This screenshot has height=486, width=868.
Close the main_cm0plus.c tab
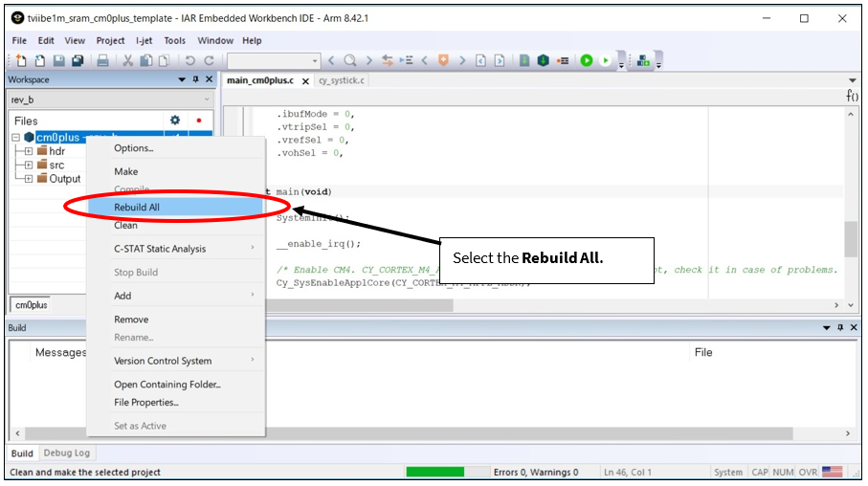(x=305, y=80)
